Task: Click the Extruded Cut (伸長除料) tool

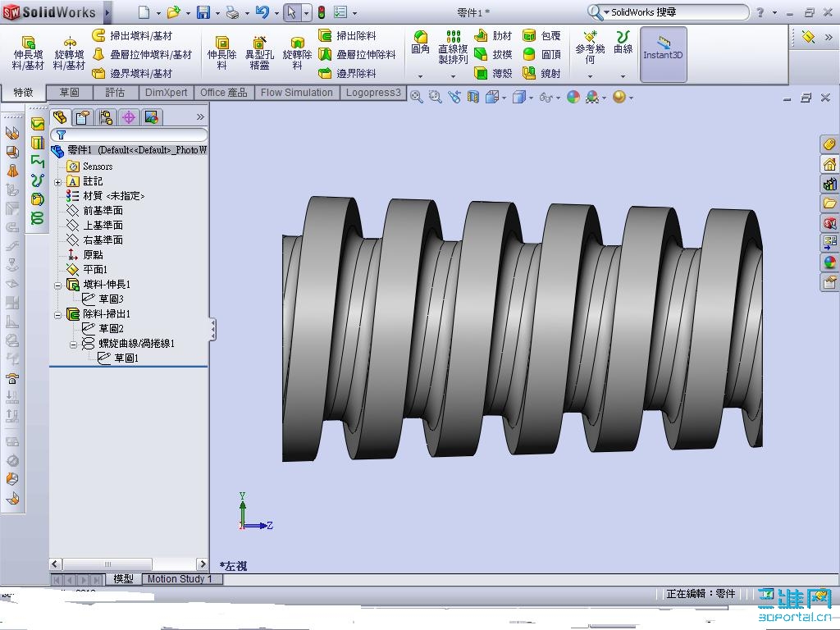Action: click(x=221, y=52)
